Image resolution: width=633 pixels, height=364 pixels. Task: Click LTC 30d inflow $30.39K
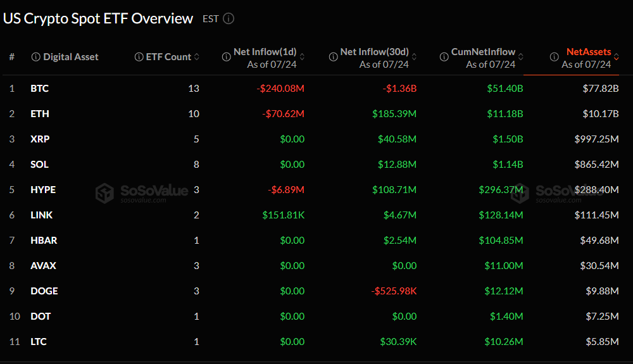398,342
